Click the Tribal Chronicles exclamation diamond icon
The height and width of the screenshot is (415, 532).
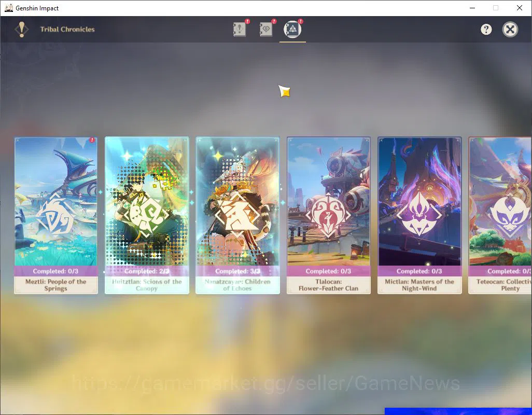pyautogui.click(x=22, y=29)
